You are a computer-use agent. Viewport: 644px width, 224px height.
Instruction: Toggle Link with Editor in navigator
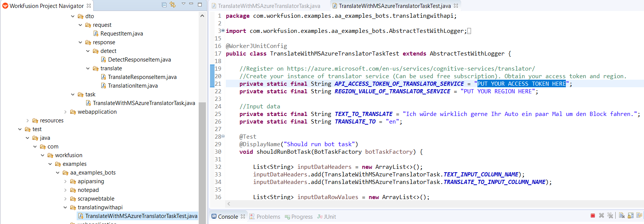point(173,5)
